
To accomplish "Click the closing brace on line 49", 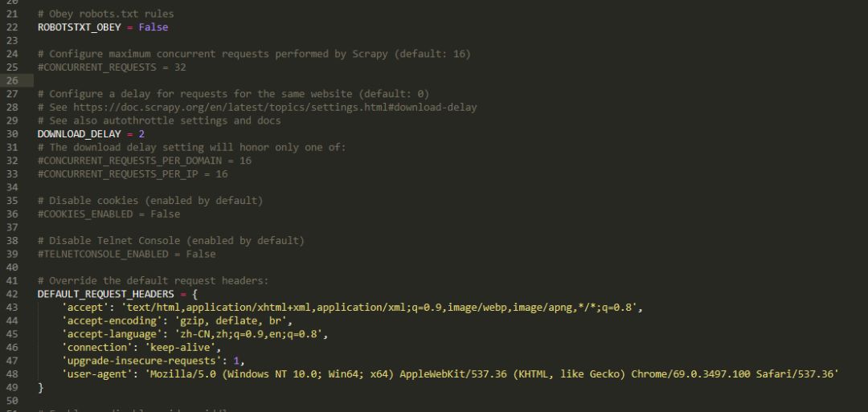I will (x=40, y=388).
